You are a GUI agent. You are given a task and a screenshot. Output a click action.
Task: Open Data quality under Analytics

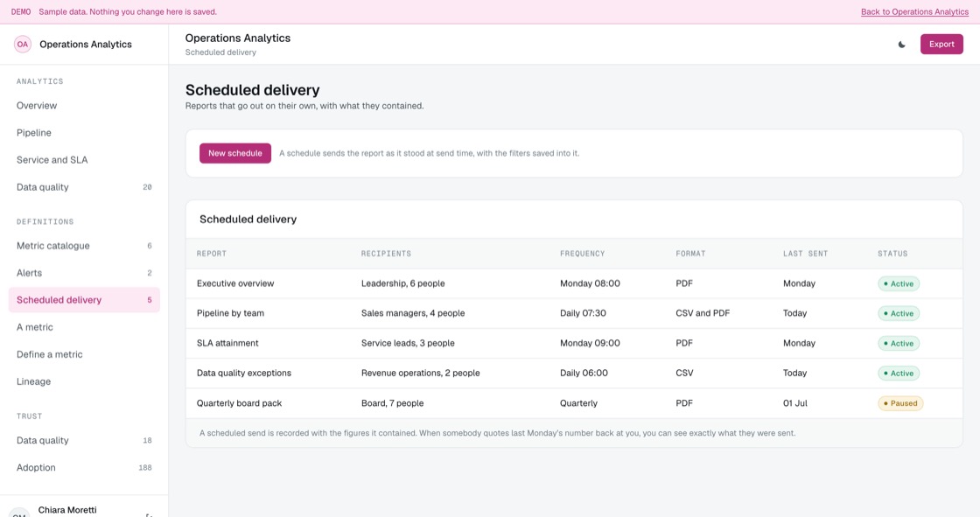click(x=84, y=187)
